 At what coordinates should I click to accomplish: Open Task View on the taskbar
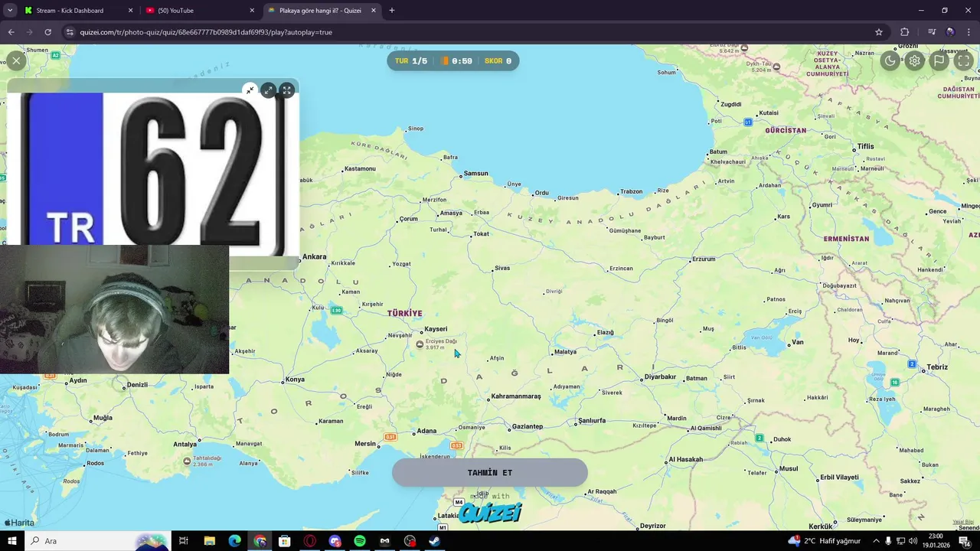[184, 541]
